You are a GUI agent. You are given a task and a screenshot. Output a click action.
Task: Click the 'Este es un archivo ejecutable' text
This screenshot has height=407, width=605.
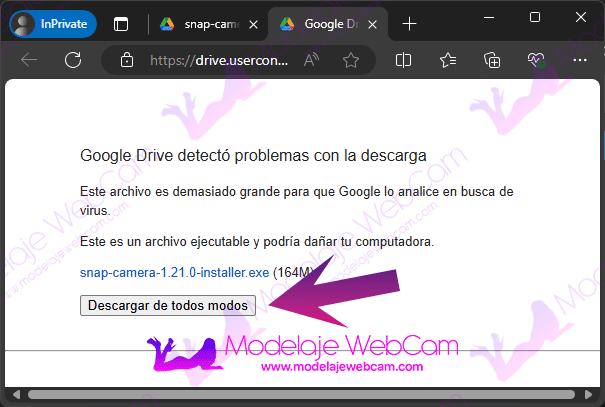click(x=257, y=242)
